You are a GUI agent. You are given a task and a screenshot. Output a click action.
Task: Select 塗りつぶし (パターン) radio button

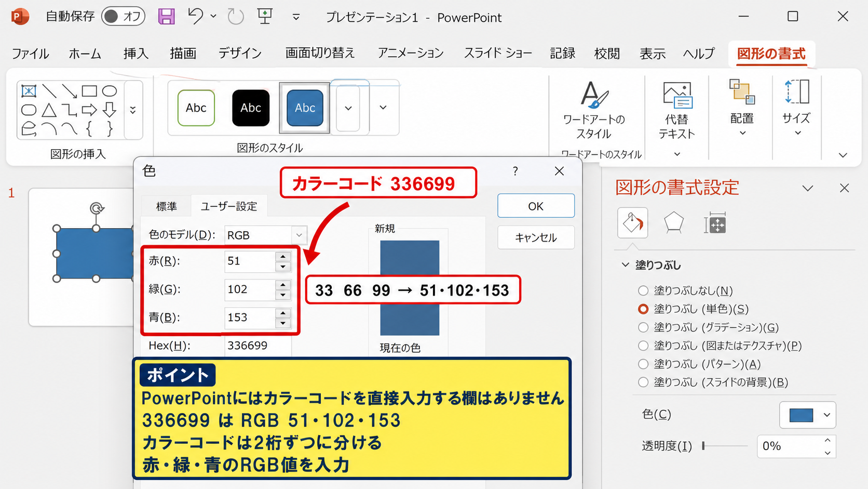coord(643,364)
